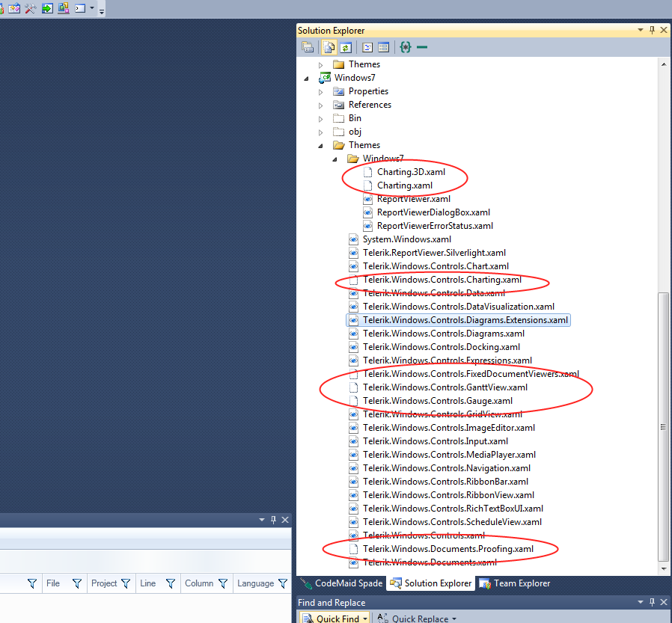Click the Quick Find button
This screenshot has height=623, width=672.
(335, 619)
